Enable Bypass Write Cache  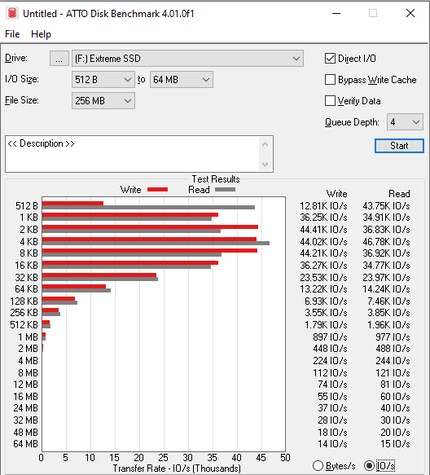pos(330,80)
